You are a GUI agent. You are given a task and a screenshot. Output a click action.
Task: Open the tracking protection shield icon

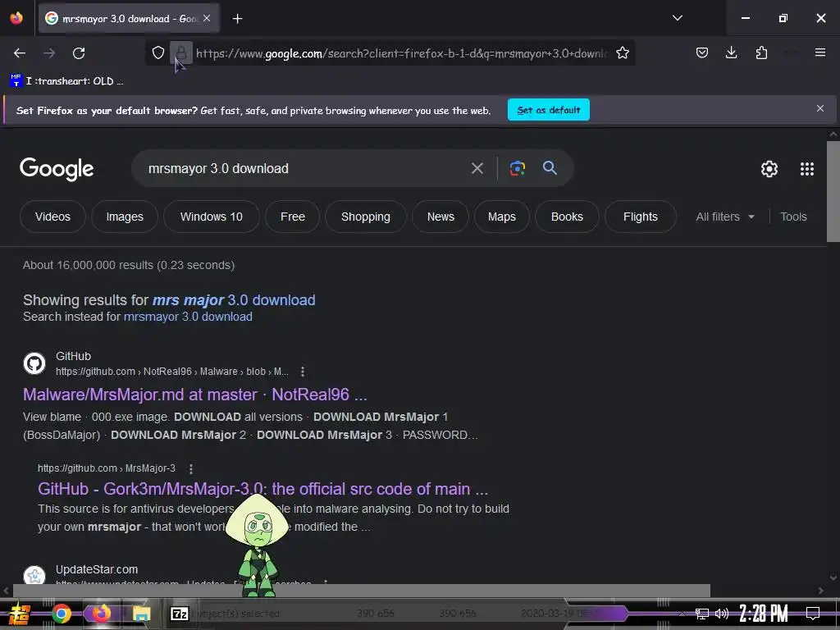[157, 53]
